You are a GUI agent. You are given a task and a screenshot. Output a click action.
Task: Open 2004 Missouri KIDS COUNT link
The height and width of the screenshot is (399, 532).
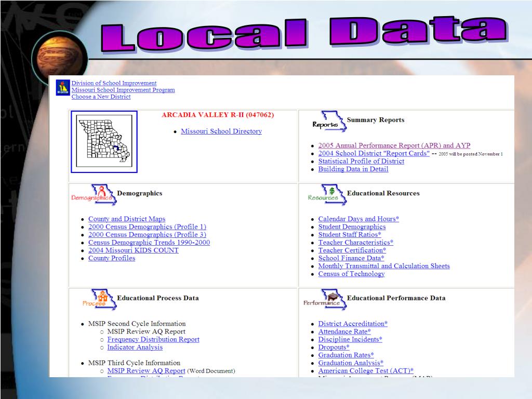(134, 250)
